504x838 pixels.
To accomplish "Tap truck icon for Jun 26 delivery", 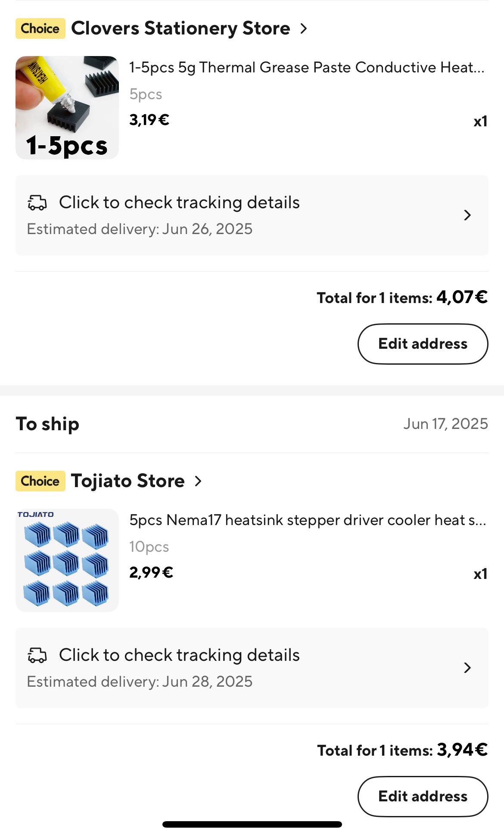I will click(37, 203).
